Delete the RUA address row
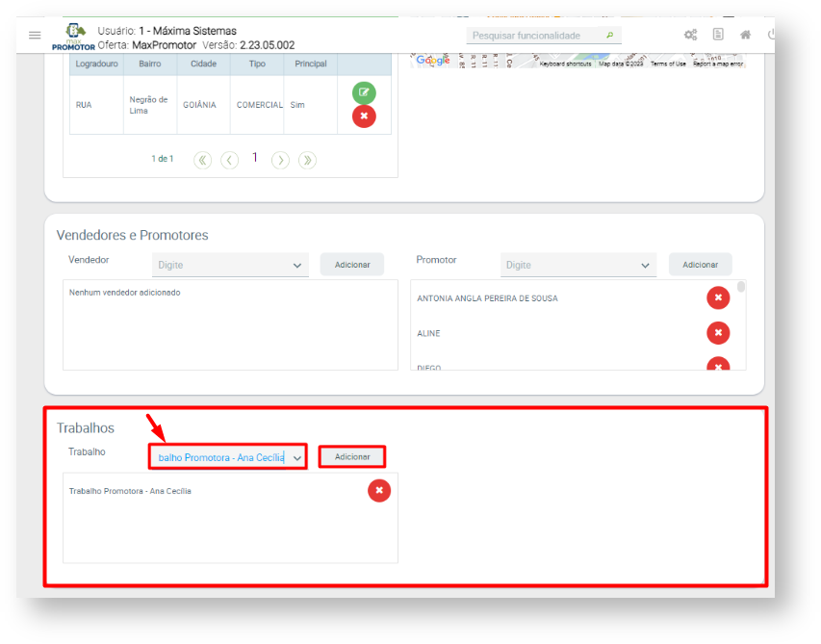821x644 pixels. [x=364, y=116]
